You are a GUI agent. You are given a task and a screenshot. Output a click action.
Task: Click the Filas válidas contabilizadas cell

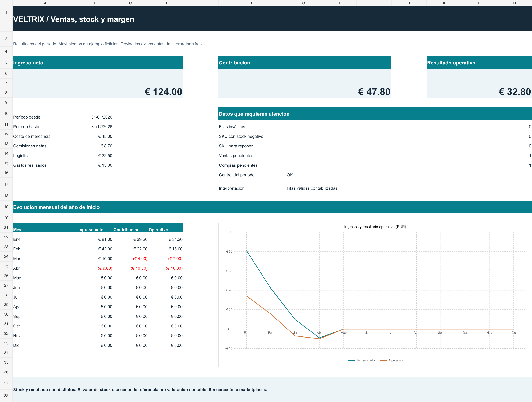point(312,188)
